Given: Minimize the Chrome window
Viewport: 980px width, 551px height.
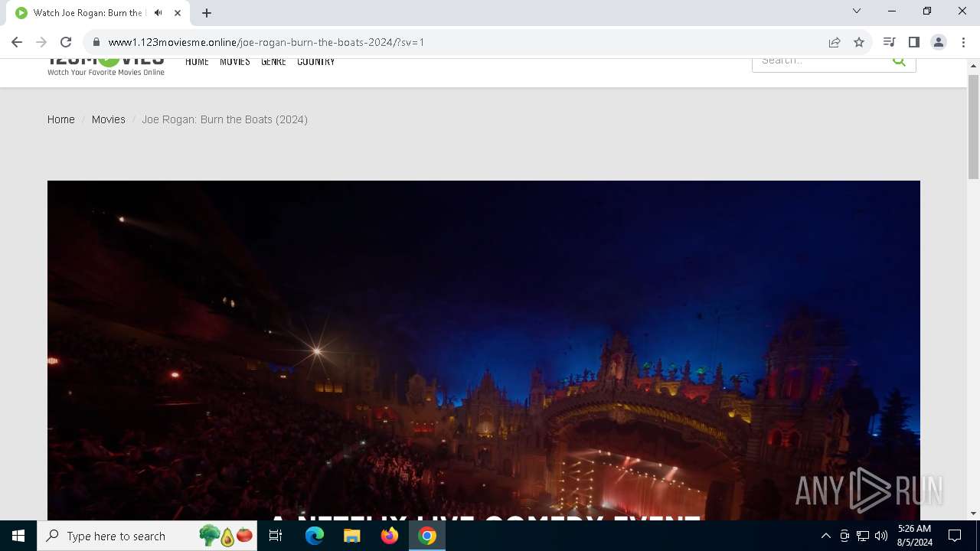Looking at the screenshot, I should pyautogui.click(x=892, y=11).
